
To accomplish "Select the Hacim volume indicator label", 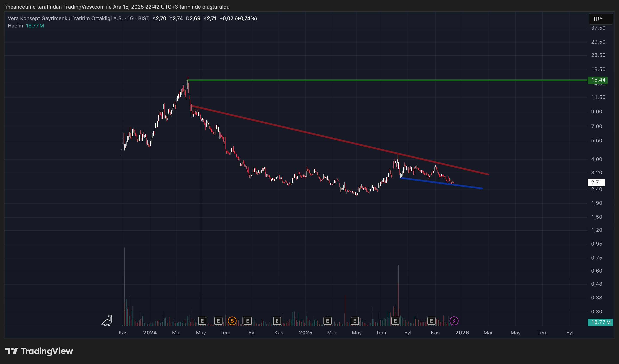I will click(15, 26).
